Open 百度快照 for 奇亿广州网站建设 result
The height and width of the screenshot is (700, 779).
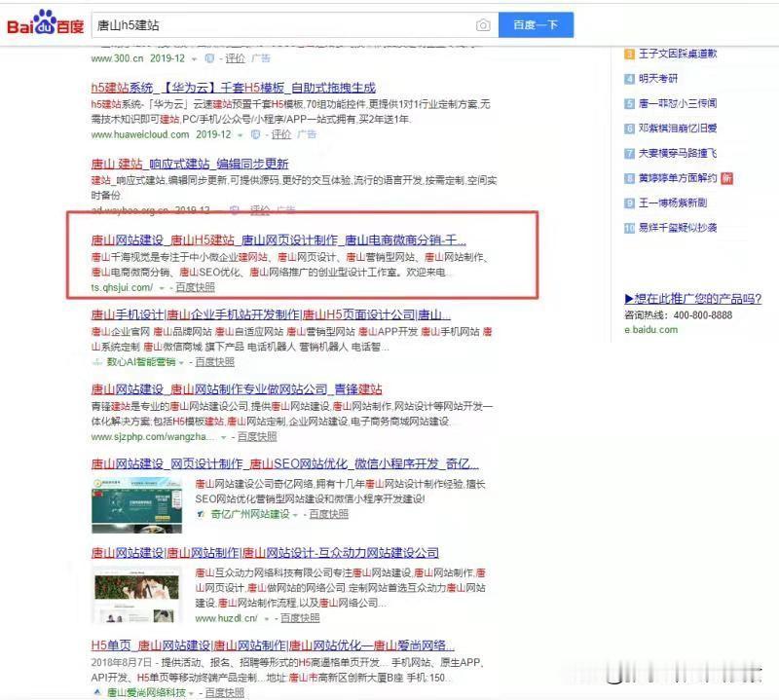(x=328, y=514)
